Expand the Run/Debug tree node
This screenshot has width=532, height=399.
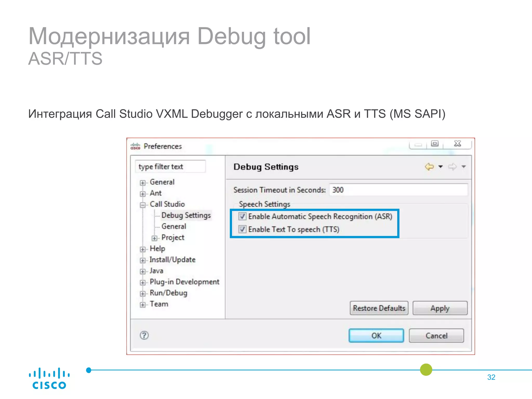point(142,294)
